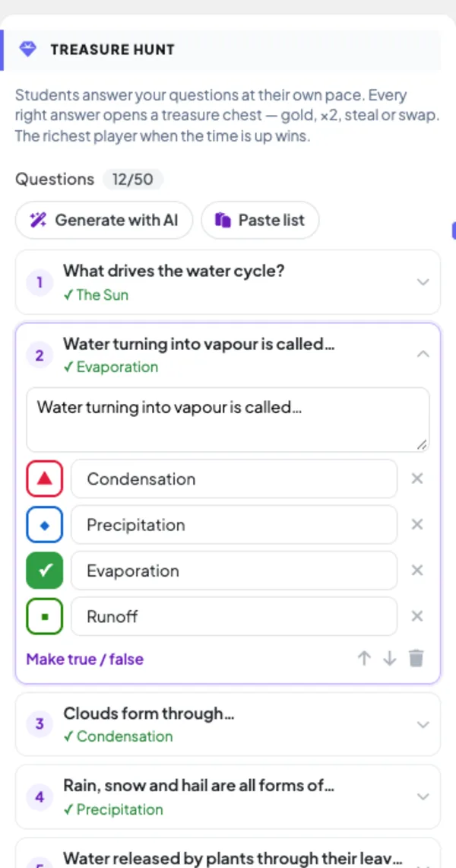Mark Condensation as correct with red triangle
Screen dimensions: 456x868
pos(45,479)
